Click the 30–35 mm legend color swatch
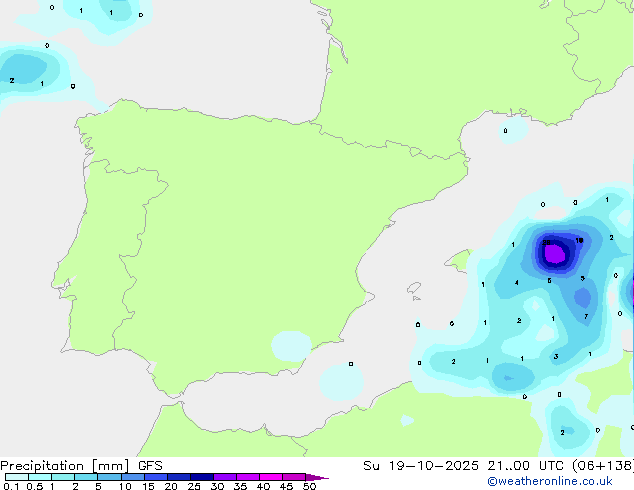Viewport: 634px width, 490px height. coord(225,477)
